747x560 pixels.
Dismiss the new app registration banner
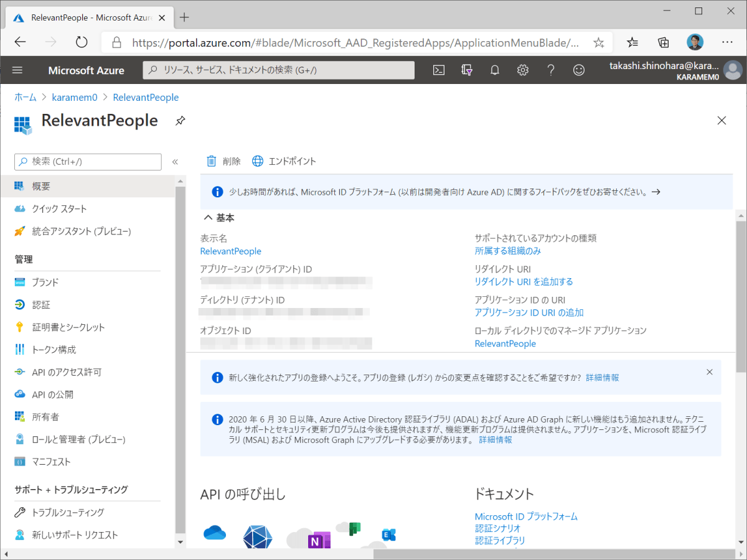(710, 371)
